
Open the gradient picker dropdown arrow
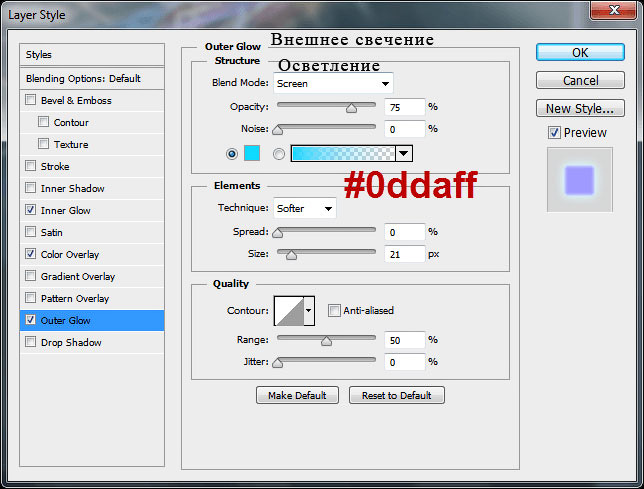pos(404,153)
